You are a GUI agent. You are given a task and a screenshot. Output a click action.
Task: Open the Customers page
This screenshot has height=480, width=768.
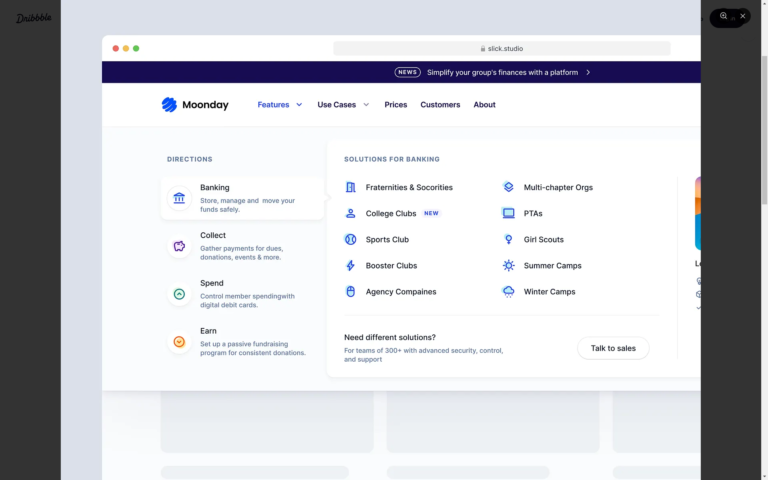[440, 104]
